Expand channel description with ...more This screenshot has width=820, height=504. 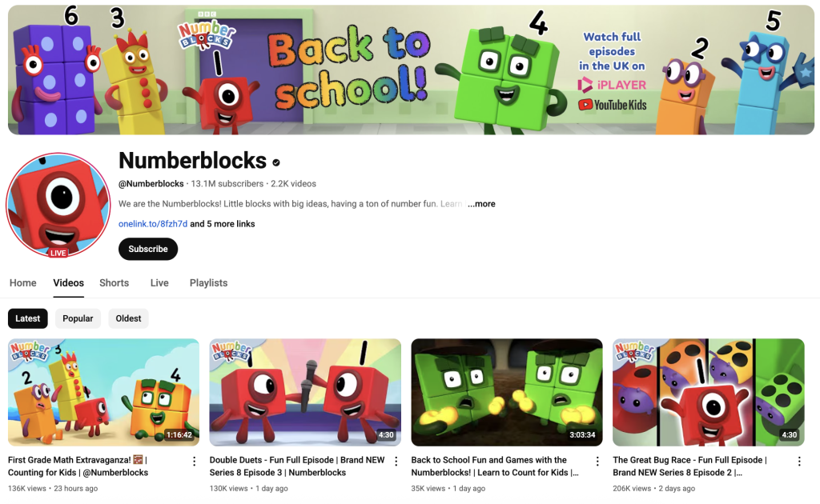481,204
